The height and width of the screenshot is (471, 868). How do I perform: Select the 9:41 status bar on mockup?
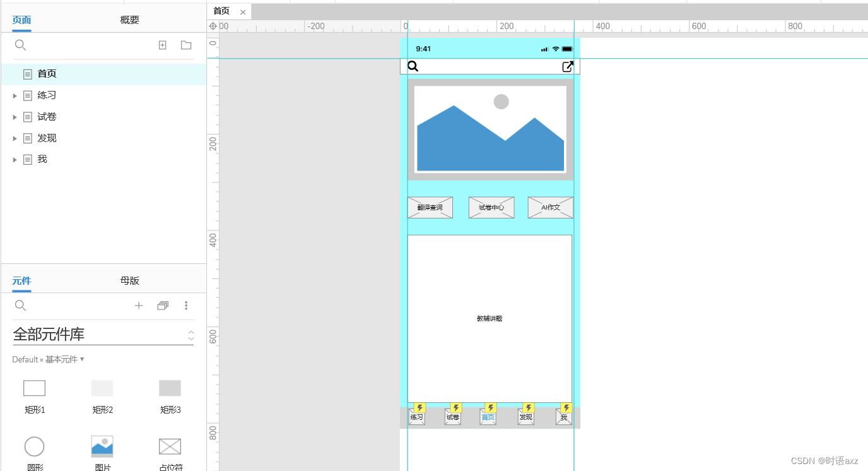[490, 49]
